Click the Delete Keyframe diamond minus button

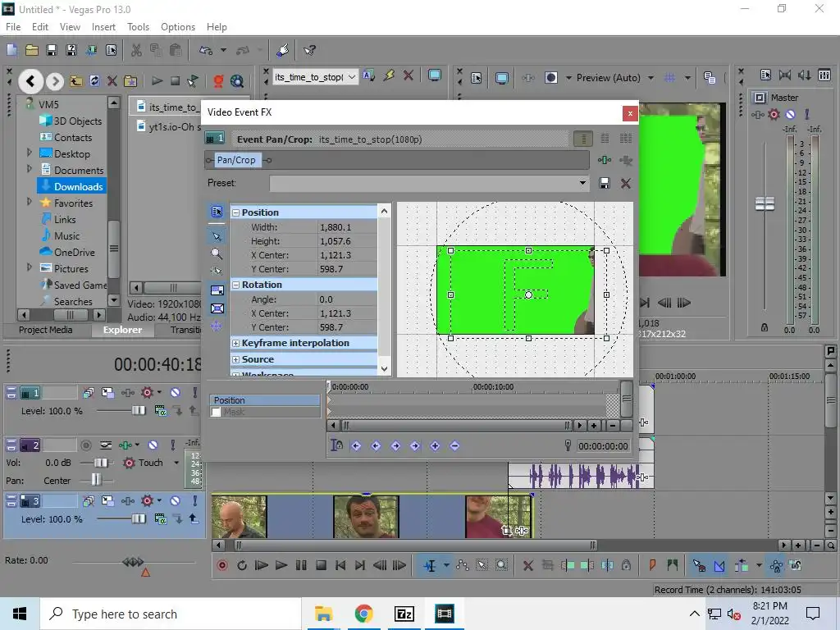coord(454,445)
